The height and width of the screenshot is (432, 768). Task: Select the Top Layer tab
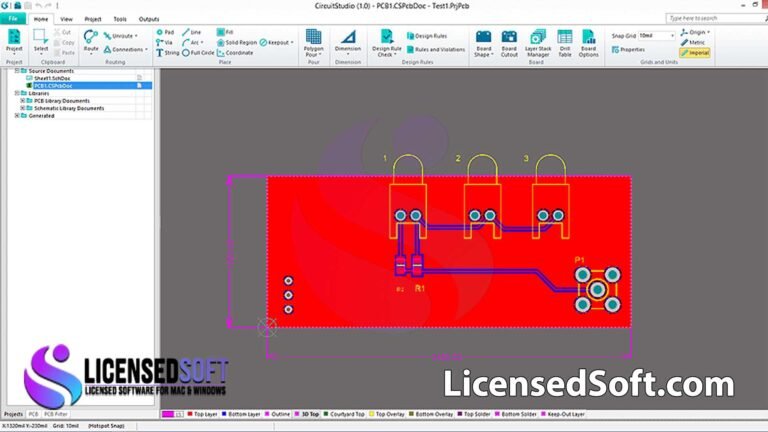[x=202, y=414]
